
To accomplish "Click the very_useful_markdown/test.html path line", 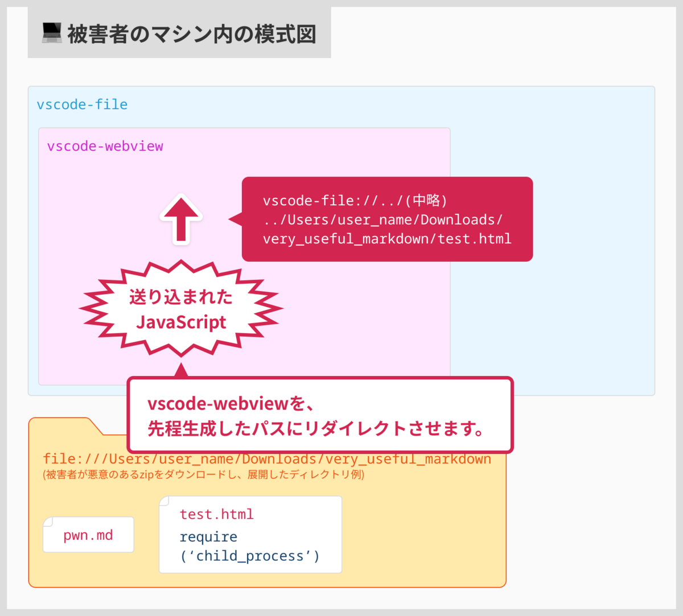I will click(x=387, y=239).
